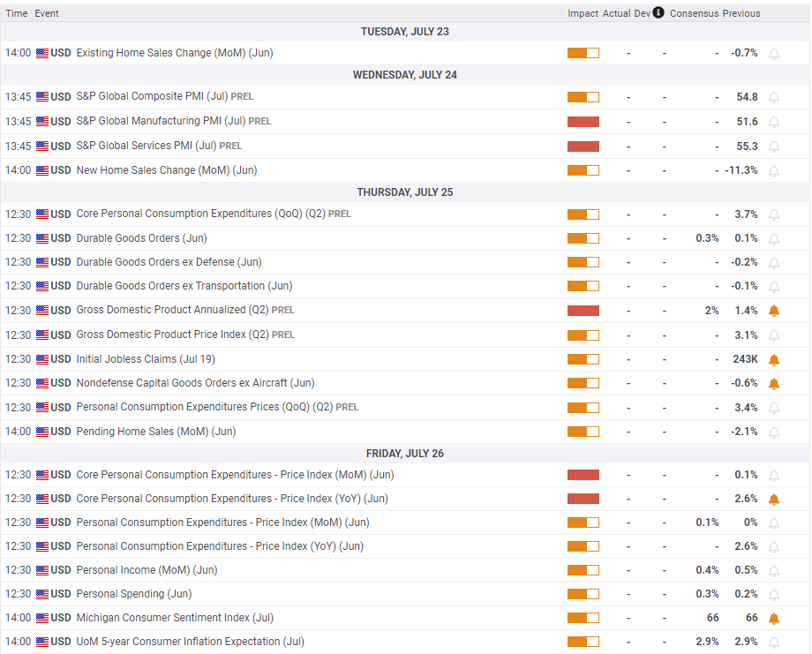Set alert bell for Pending Home Sales
This screenshot has width=812, height=654.
point(774,432)
